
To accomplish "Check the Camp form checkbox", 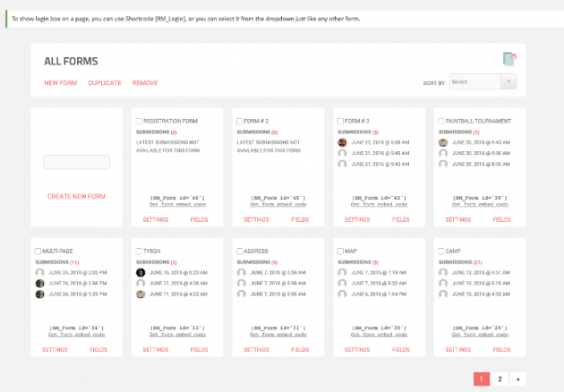I will pyautogui.click(x=441, y=251).
